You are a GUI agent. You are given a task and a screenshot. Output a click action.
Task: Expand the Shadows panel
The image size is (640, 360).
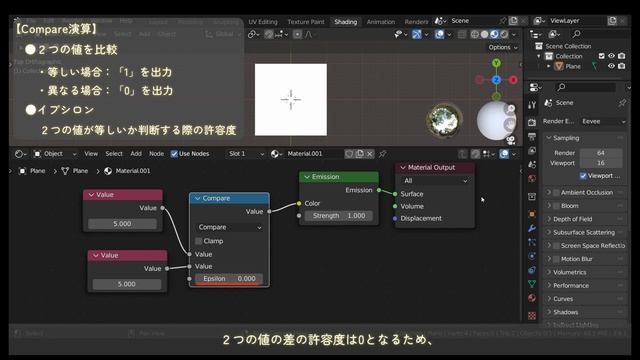[x=565, y=312]
